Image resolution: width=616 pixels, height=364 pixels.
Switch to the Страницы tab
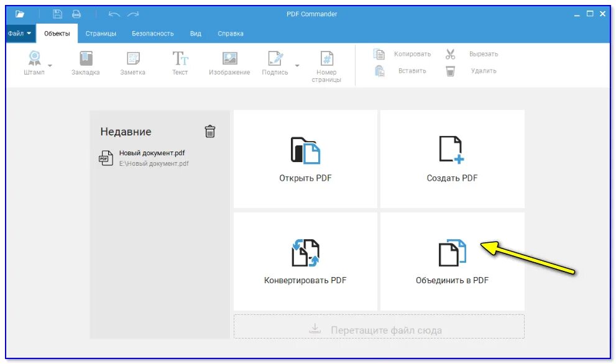[x=101, y=34]
